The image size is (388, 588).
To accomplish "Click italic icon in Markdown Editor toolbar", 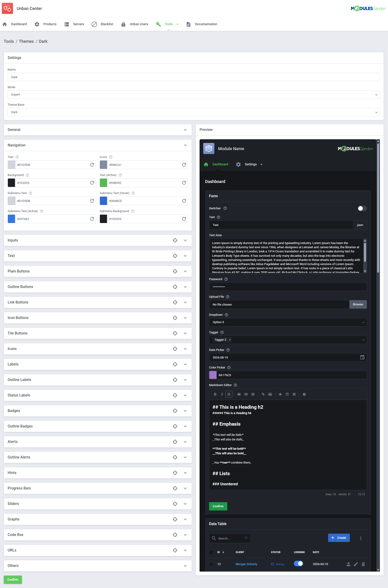I will pyautogui.click(x=222, y=394).
